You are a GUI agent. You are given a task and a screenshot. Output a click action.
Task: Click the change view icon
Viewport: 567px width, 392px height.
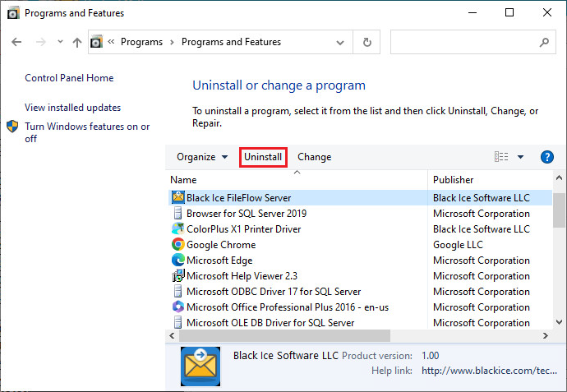(501, 157)
